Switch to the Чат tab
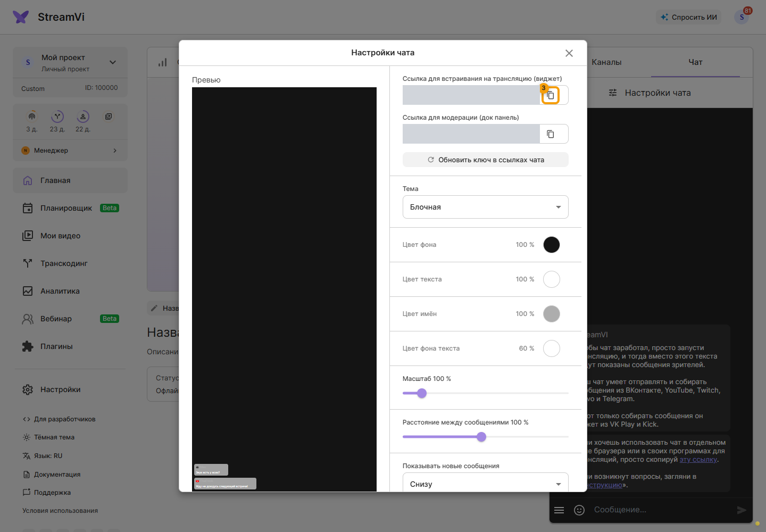This screenshot has width=766, height=532. 695,62
